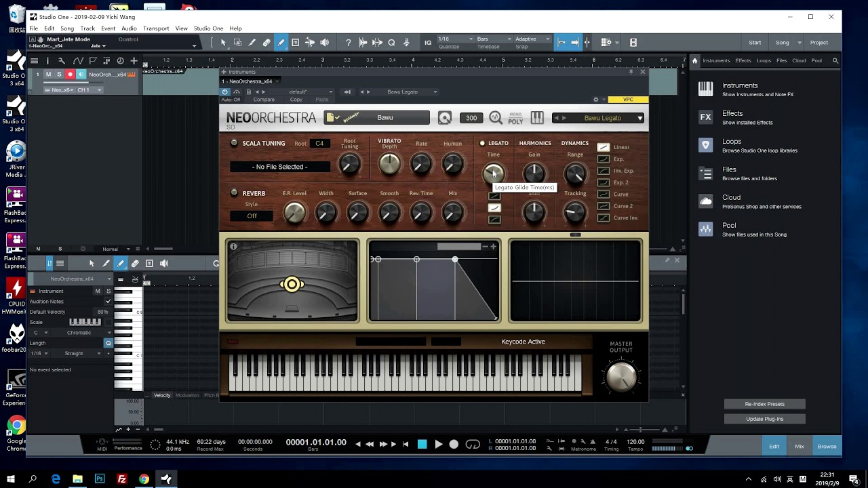Viewport: 868px width, 488px height.
Task: Open the Pool browser icon
Action: pos(705,229)
